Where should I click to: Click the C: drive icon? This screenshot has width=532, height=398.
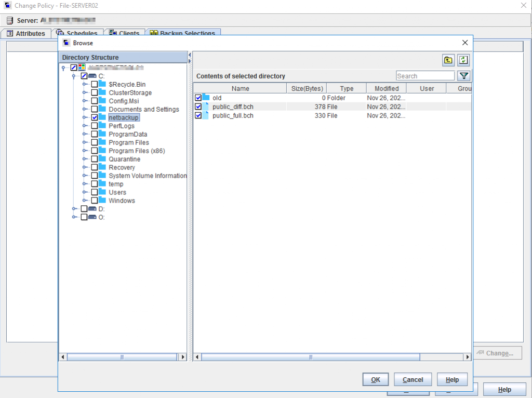tap(92, 76)
